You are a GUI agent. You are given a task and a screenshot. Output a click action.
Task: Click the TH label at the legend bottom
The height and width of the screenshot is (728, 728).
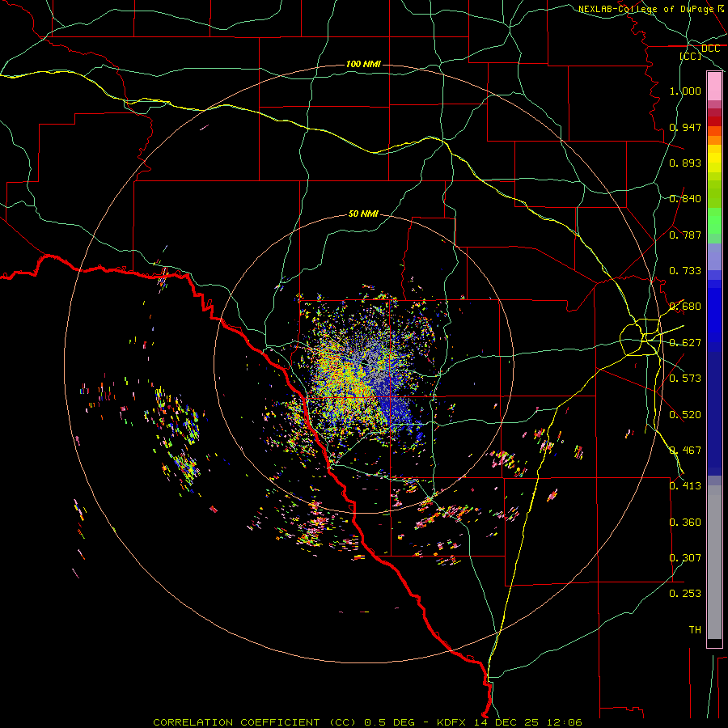[x=695, y=630]
